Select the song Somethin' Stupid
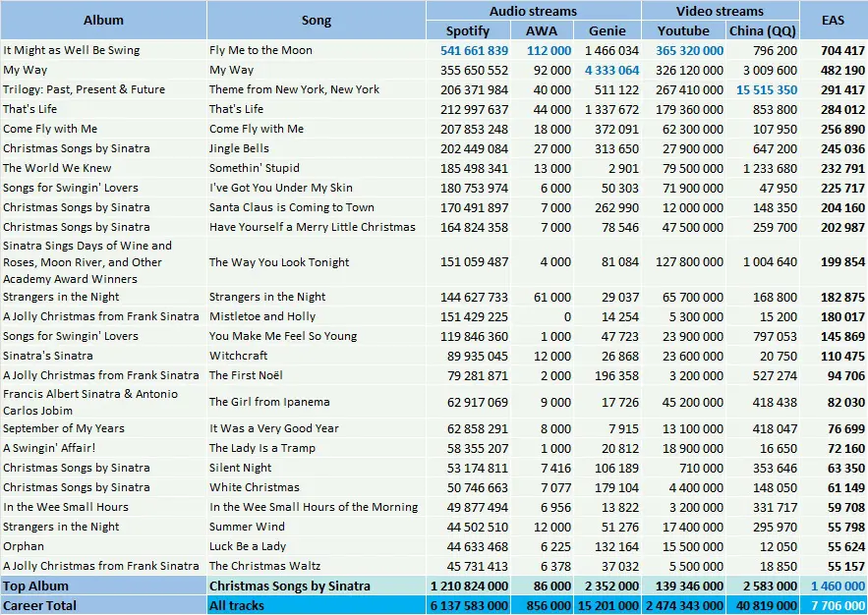The image size is (868, 615). 254,168
